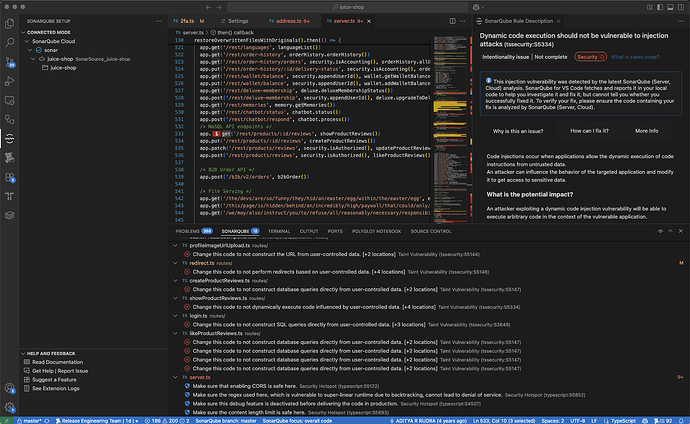Open SonarQube Setup panel ellipsis menu
The image size is (690, 424).
point(159,21)
